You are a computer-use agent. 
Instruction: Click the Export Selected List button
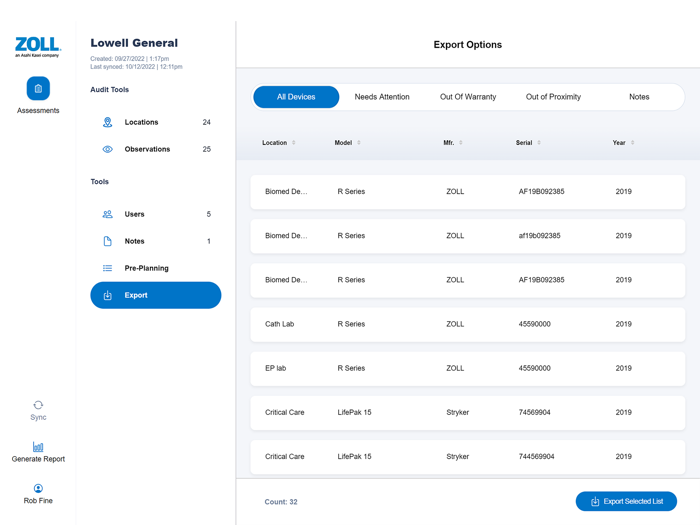click(626, 501)
